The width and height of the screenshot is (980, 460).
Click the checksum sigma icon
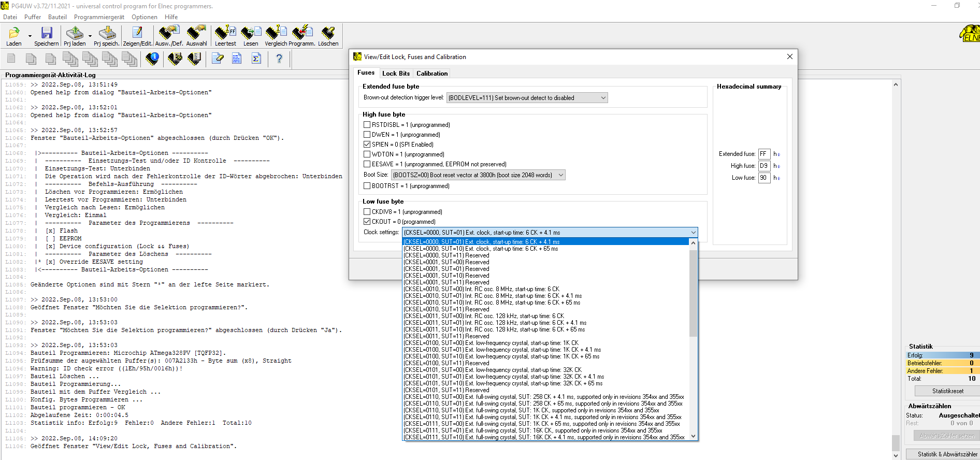click(x=256, y=59)
